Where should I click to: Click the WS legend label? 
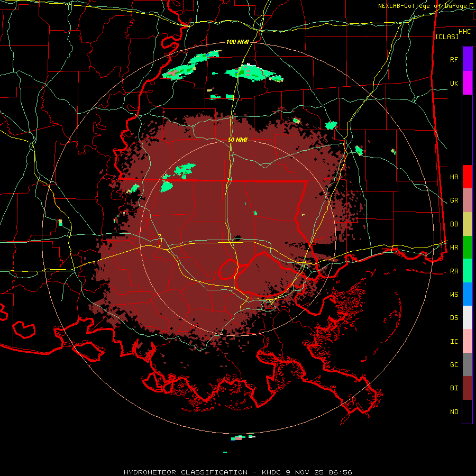454,294
